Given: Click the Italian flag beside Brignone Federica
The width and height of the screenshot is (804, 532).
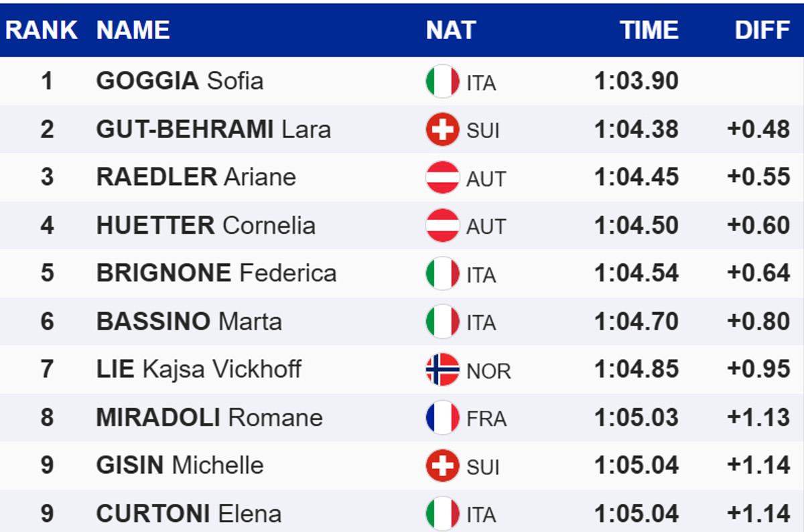Looking at the screenshot, I should click(442, 274).
